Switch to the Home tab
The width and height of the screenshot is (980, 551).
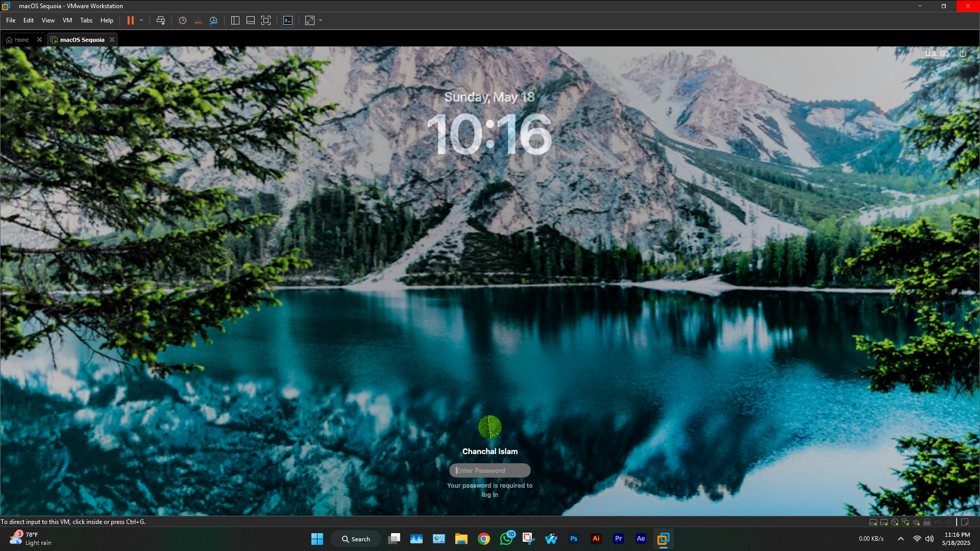point(21,40)
